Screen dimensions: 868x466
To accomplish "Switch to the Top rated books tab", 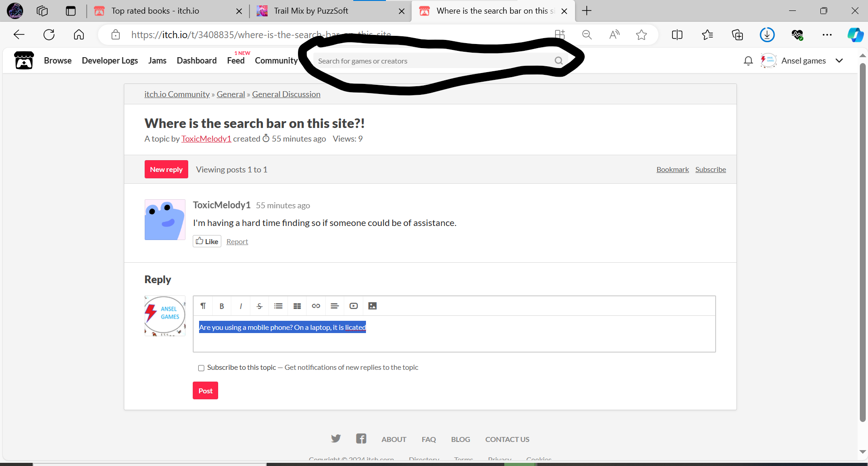I will tap(168, 11).
